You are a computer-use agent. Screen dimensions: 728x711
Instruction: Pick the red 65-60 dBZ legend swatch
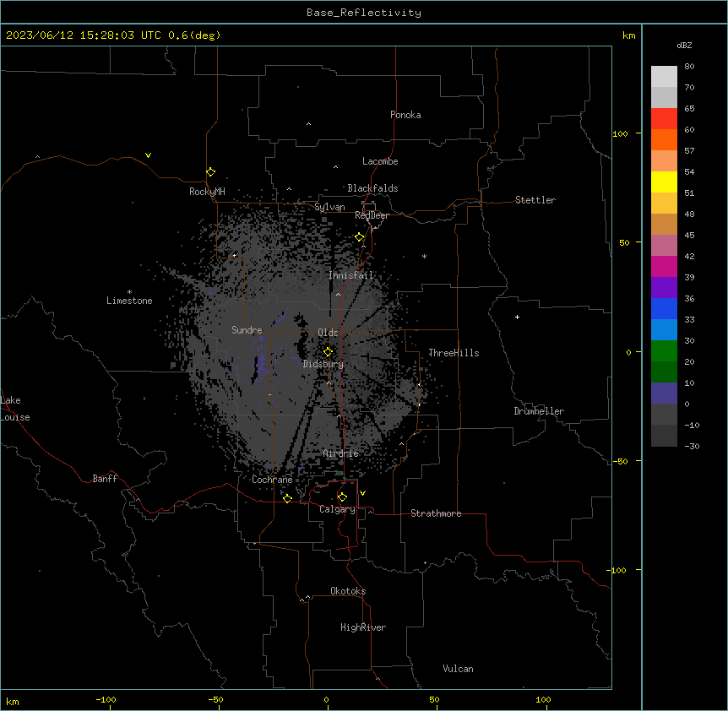(664, 118)
